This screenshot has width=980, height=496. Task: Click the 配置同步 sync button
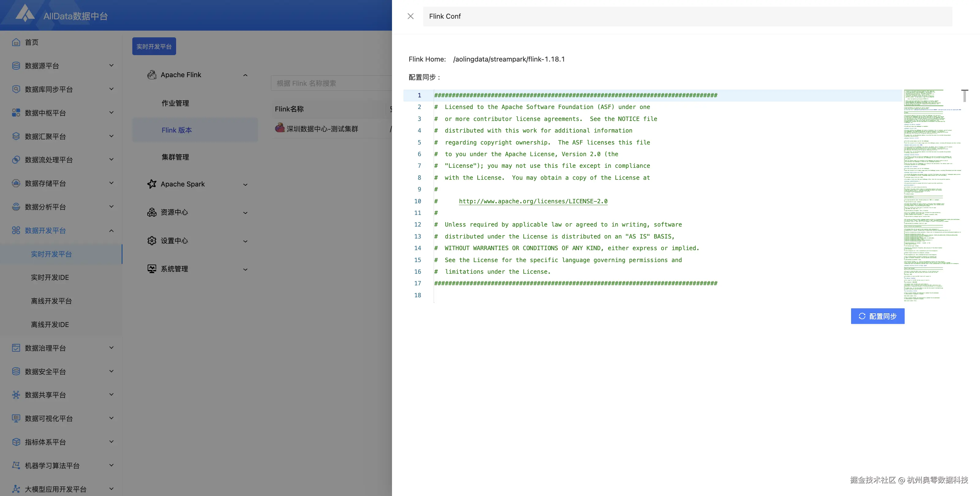878,316
